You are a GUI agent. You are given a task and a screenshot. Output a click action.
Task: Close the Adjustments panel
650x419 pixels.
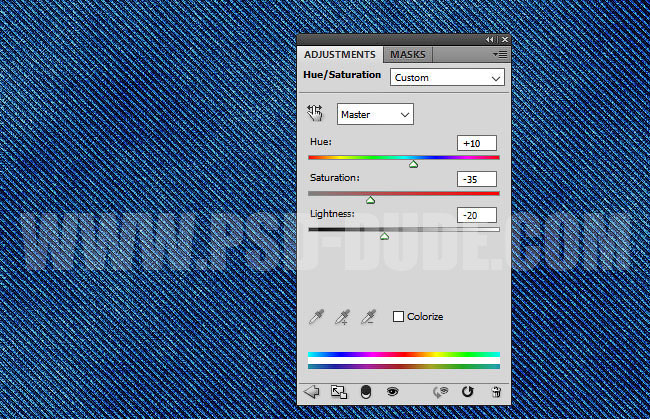[504, 39]
